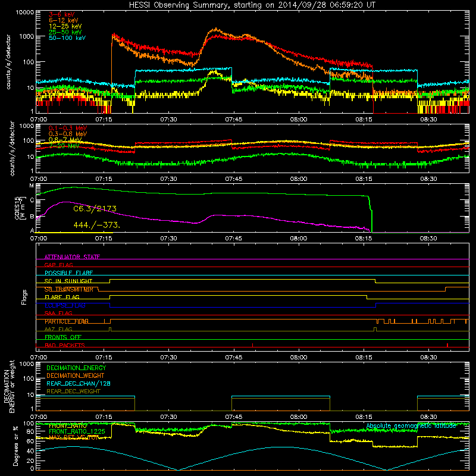Screen dimensions: 476x476
Task: Click the Absolute geomagnetic latitude label
Action: (411, 425)
